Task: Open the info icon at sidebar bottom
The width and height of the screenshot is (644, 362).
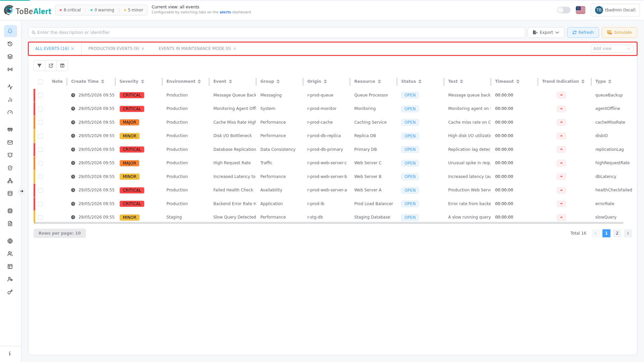Action: [x=10, y=353]
